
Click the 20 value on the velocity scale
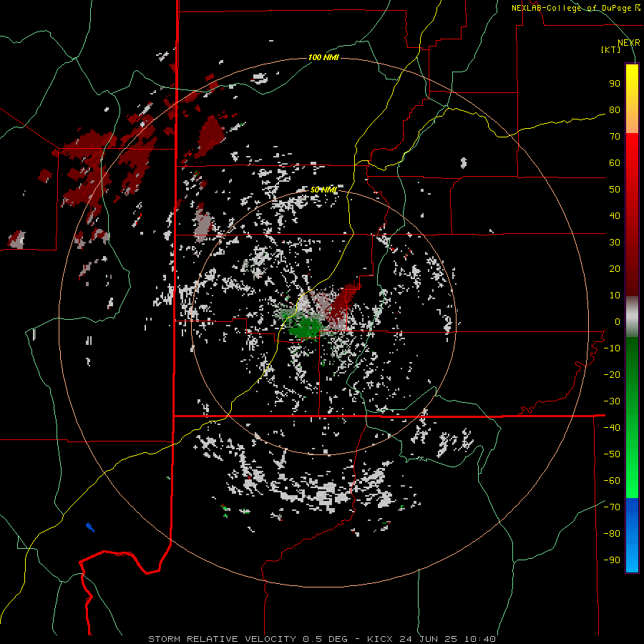click(x=615, y=268)
